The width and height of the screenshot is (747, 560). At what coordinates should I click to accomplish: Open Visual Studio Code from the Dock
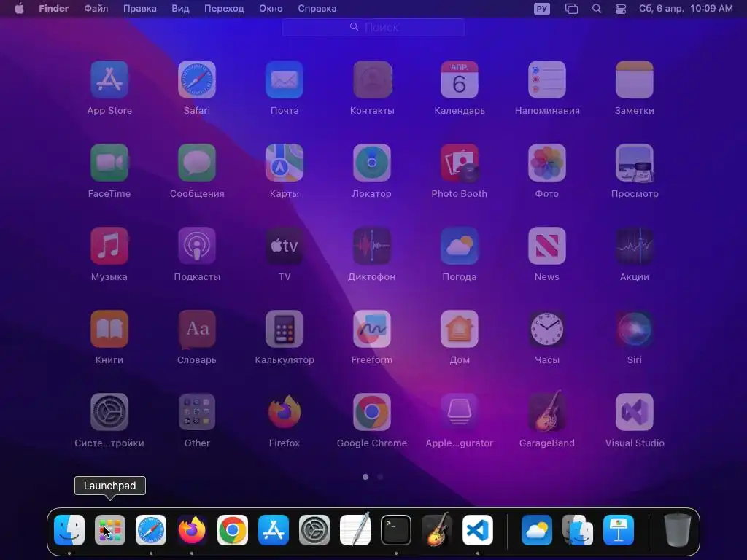click(x=477, y=530)
